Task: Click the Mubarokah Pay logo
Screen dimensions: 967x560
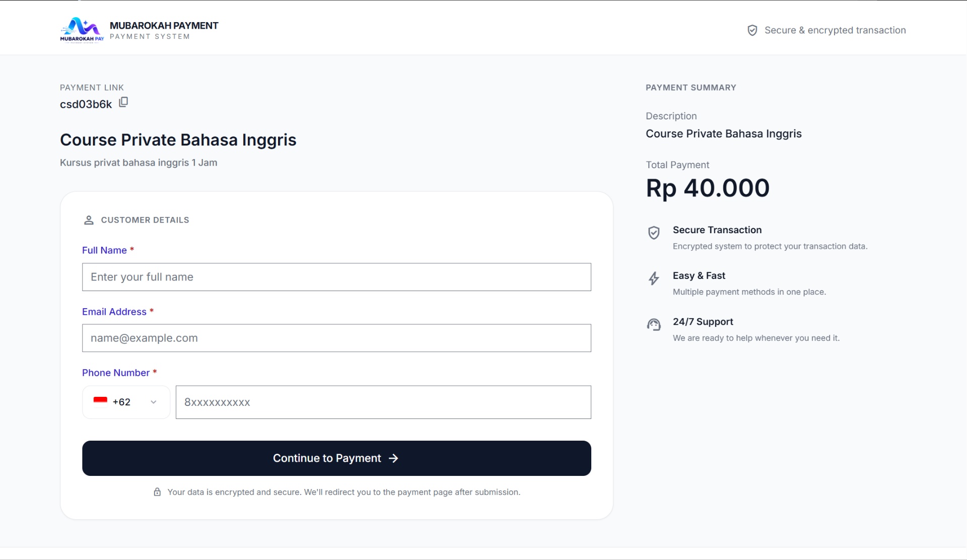Action: pos(82,31)
